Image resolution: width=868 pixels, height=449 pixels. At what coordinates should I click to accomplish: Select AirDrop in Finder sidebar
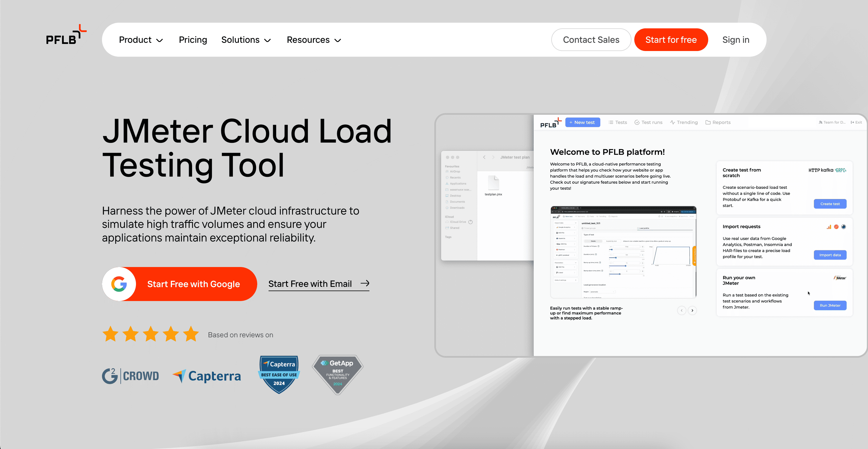coord(452,171)
